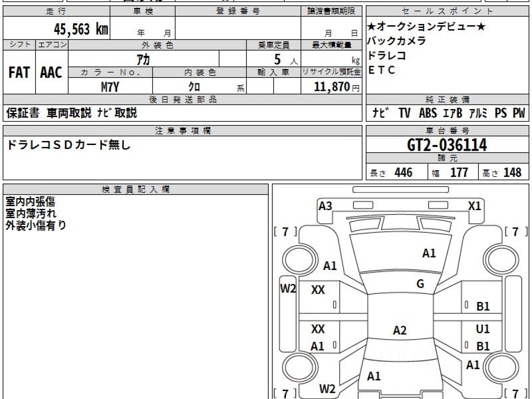Image resolution: width=532 pixels, height=399 pixels.
Task: Select the FAT shift value
Action: pyautogui.click(x=19, y=73)
